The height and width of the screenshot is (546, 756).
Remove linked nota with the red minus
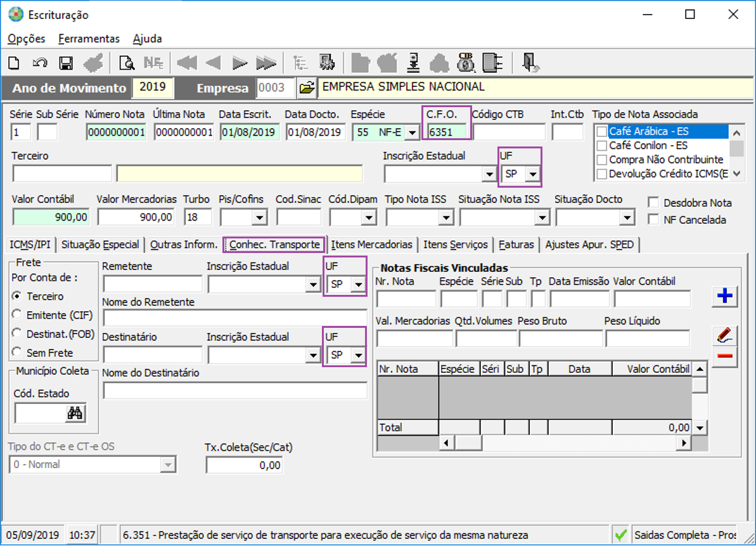coord(725,356)
